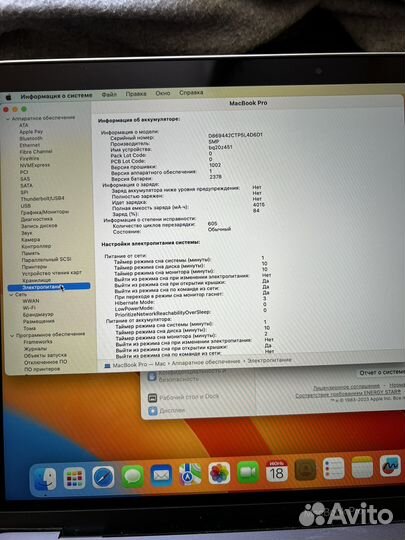
Task: Select Графика/Мониторы in the sidebar
Action: (x=45, y=212)
